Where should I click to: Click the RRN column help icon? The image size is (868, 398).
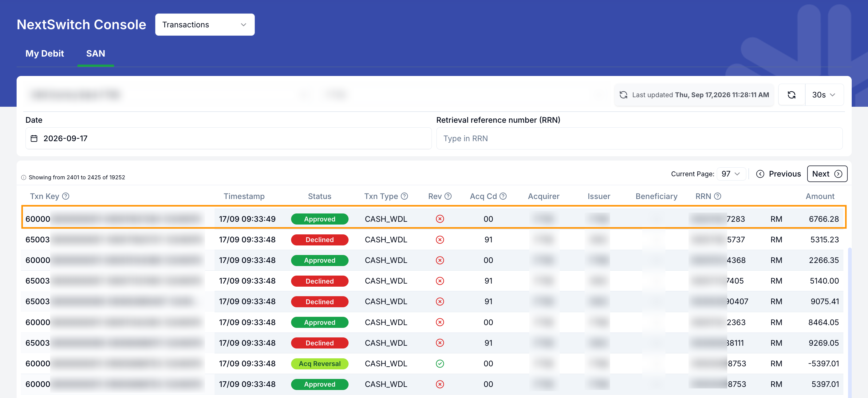717,196
